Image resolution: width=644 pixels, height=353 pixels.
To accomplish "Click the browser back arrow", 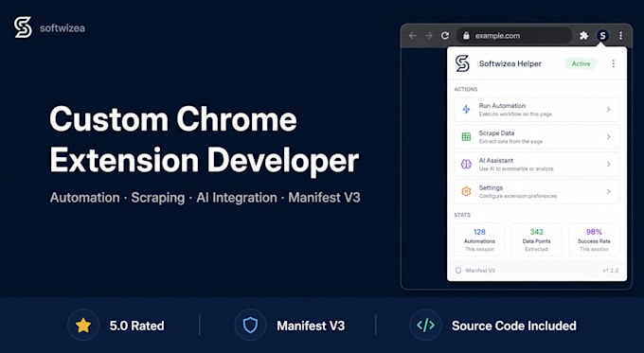I will tap(412, 36).
